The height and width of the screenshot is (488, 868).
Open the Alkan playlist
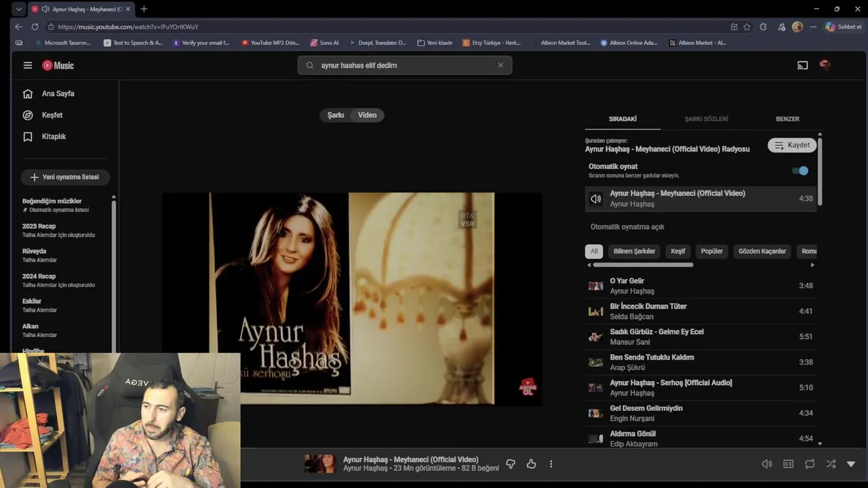click(65, 331)
